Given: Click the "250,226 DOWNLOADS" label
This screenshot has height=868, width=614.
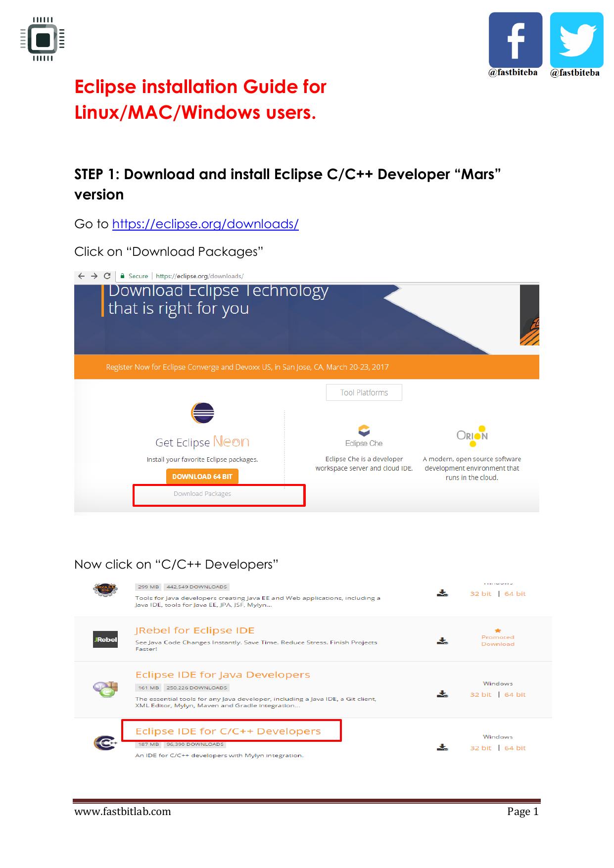Looking at the screenshot, I should coord(197,688).
